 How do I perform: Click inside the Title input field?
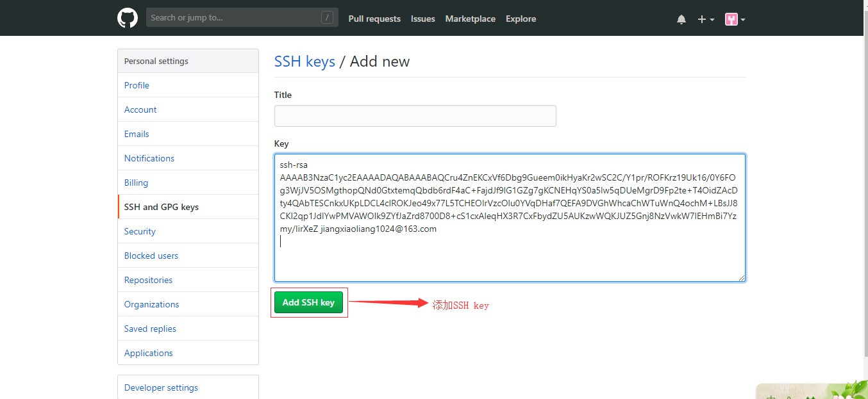tap(415, 116)
